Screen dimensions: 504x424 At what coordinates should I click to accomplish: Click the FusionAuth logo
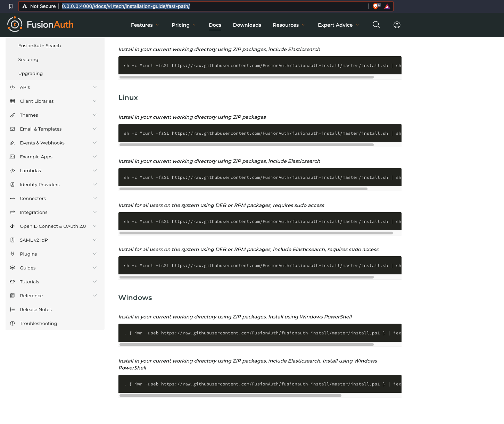(x=40, y=24)
